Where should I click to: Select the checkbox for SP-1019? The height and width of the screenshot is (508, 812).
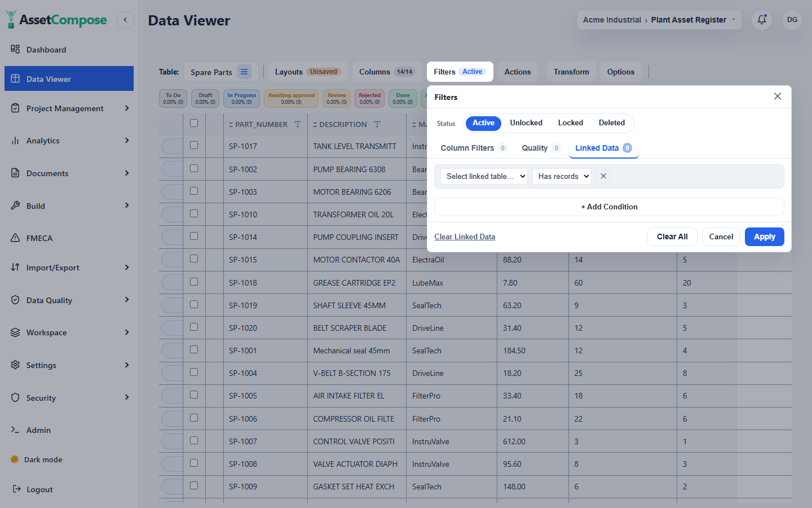[x=194, y=304]
